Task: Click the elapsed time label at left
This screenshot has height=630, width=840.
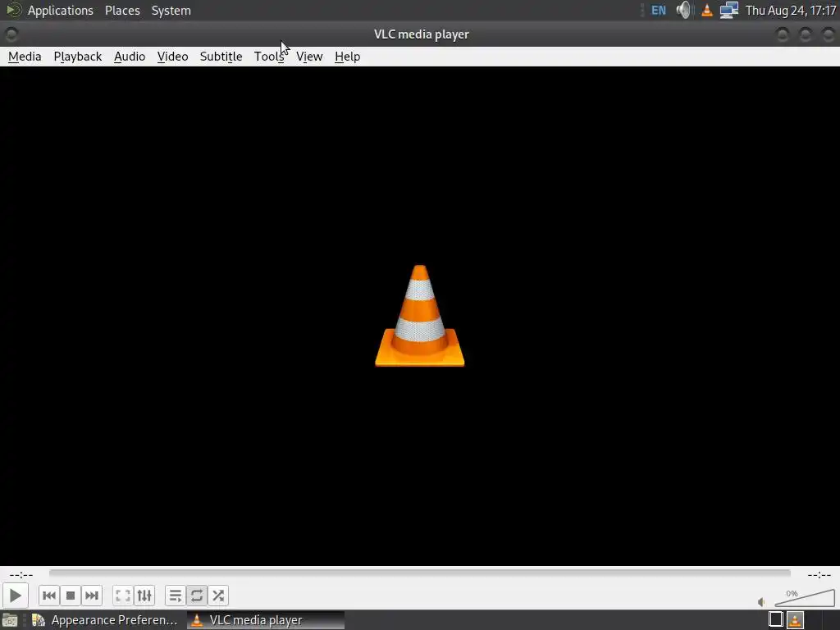Action: tap(21, 574)
